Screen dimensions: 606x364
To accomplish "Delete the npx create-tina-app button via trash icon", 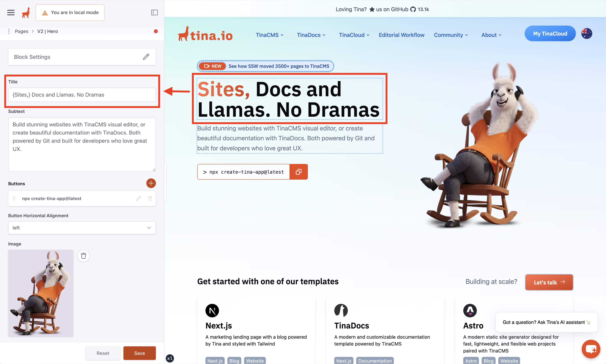I will coord(150,198).
